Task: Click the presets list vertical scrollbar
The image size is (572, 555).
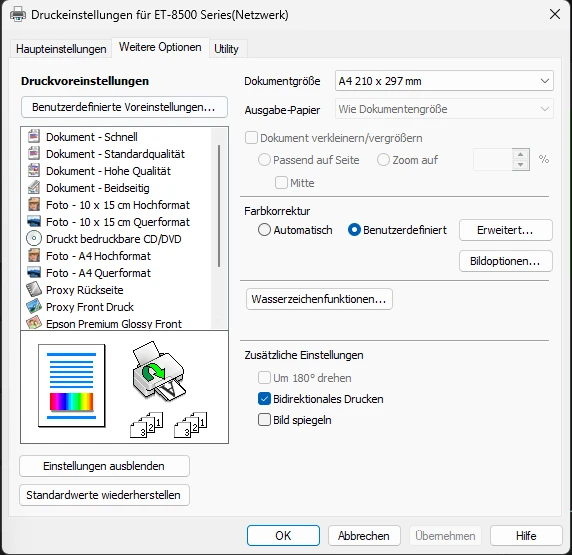Action: (219, 228)
